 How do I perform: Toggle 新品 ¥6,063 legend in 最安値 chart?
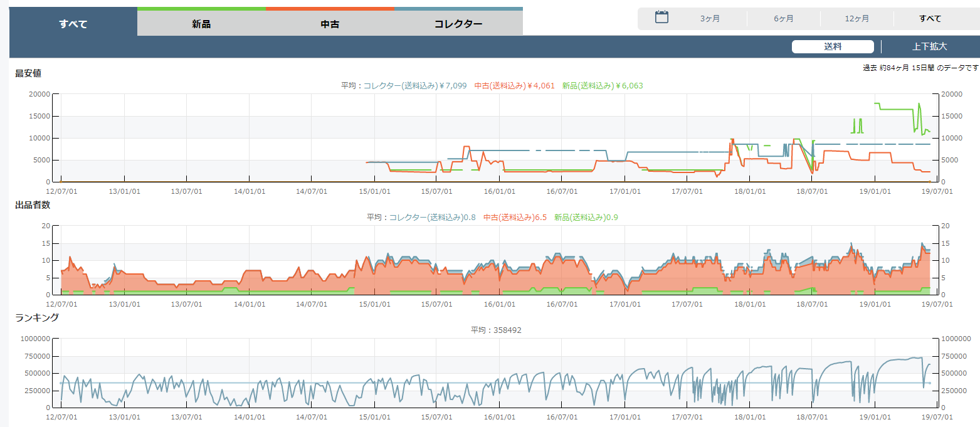point(603,86)
